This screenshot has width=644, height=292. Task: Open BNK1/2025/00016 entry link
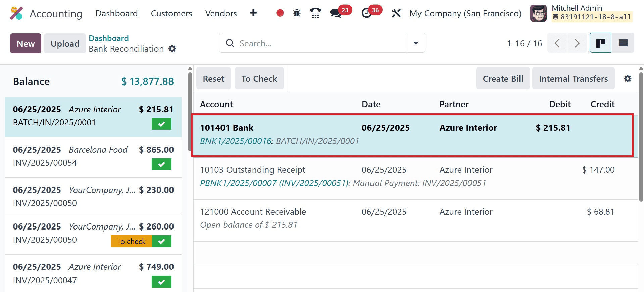pos(236,141)
